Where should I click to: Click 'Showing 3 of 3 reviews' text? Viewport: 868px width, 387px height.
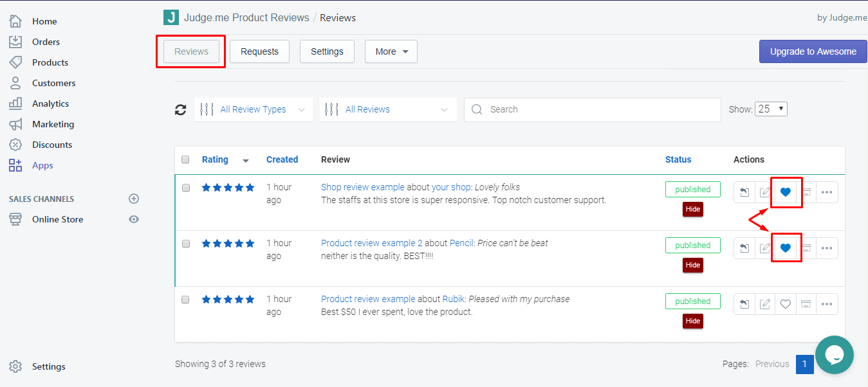point(220,364)
